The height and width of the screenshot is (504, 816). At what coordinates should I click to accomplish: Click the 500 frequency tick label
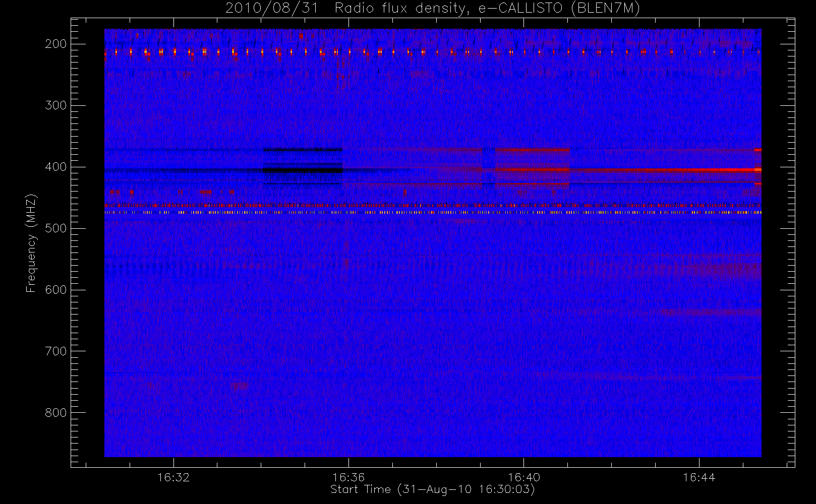[x=56, y=228]
